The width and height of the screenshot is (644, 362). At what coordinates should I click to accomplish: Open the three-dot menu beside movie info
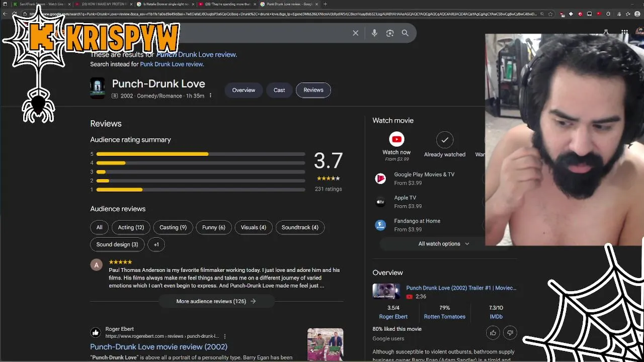click(x=210, y=96)
